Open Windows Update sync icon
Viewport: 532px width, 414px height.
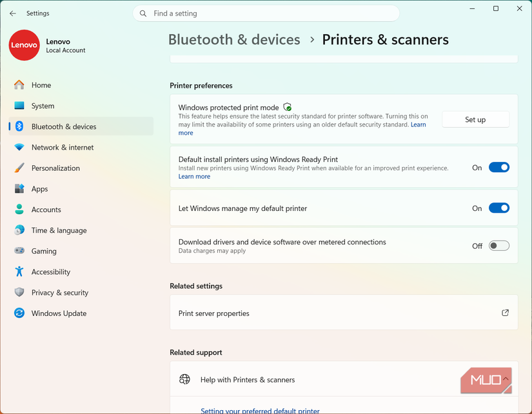19,313
